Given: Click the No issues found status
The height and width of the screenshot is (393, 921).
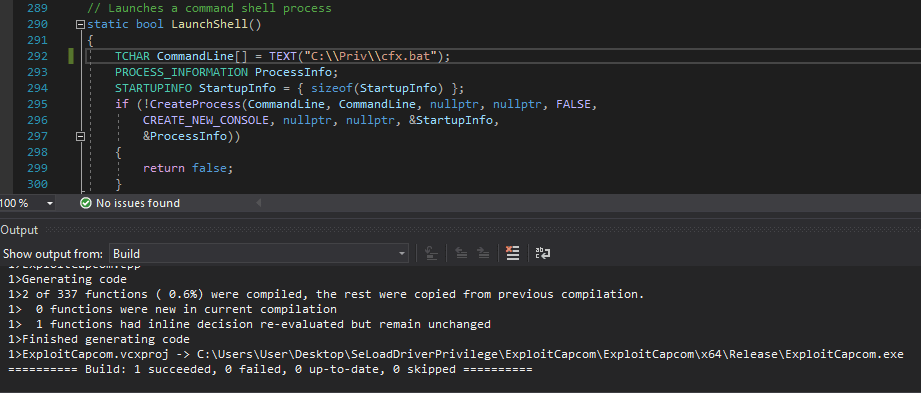Looking at the screenshot, I should [x=138, y=203].
